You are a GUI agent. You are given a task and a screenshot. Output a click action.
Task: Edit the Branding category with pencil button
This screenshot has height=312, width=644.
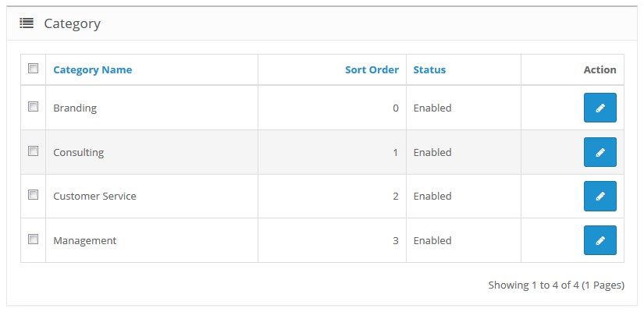point(600,108)
